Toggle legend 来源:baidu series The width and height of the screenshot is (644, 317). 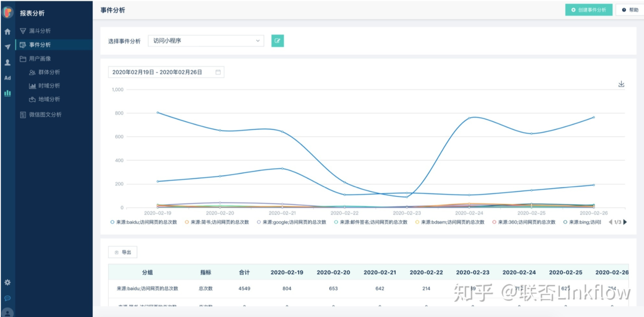[x=144, y=222]
